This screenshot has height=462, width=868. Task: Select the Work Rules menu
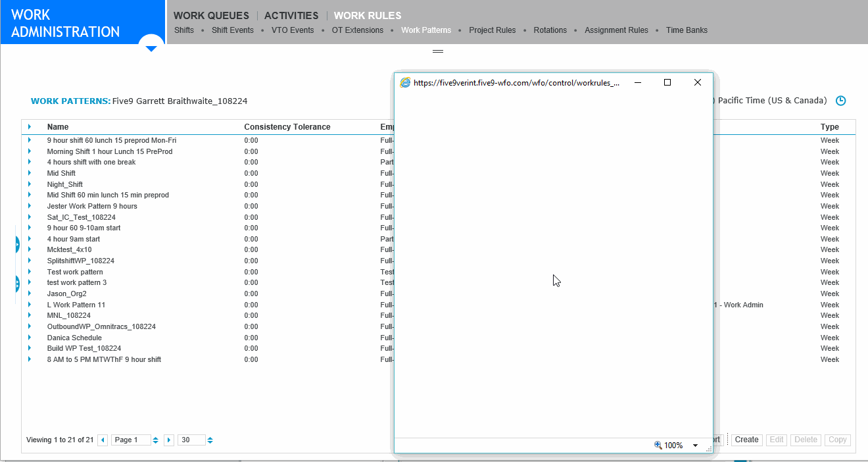click(368, 16)
